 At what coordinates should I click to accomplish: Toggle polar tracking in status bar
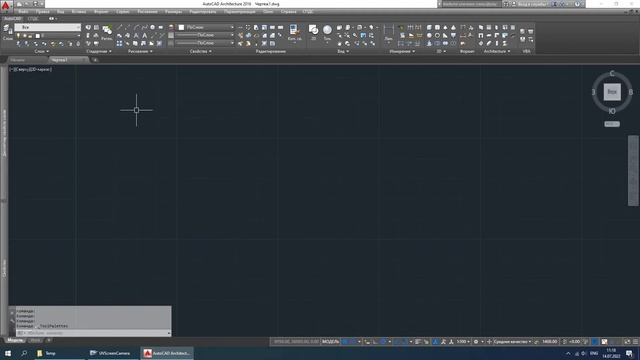coord(383,342)
